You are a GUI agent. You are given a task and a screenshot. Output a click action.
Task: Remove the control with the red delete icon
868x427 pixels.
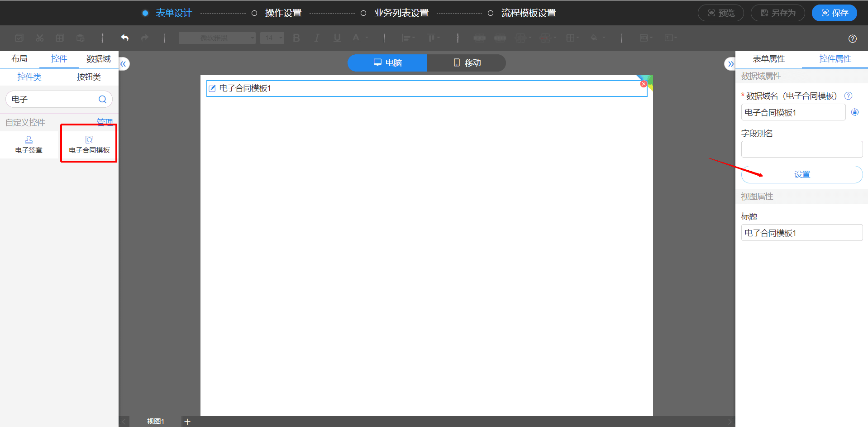[x=643, y=84]
